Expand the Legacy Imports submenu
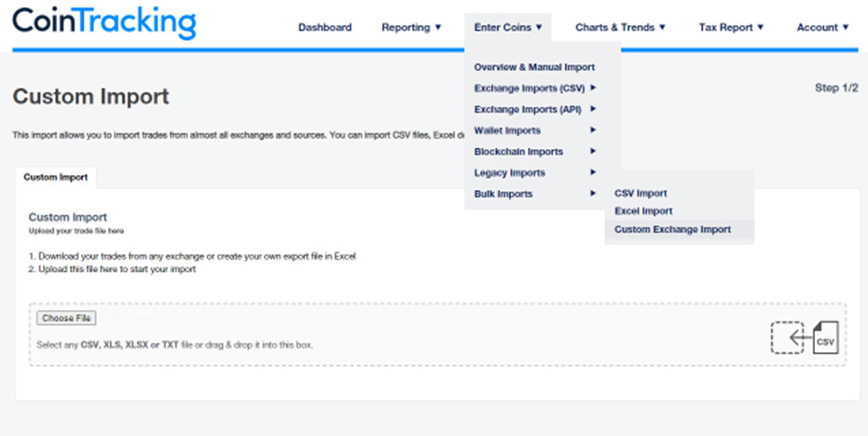The width and height of the screenshot is (868, 436). point(535,172)
